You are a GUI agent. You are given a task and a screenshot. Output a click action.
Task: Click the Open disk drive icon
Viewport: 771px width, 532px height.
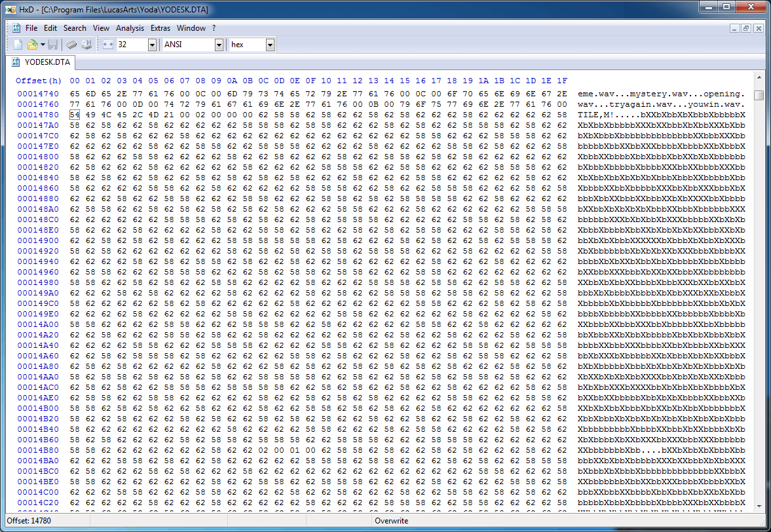86,45
